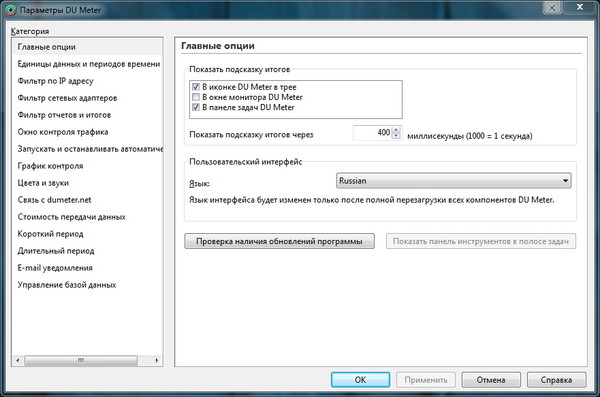The image size is (600, 397).
Task: Enable 'В окне монитора DU Meter' checkbox
Action: pos(196,97)
